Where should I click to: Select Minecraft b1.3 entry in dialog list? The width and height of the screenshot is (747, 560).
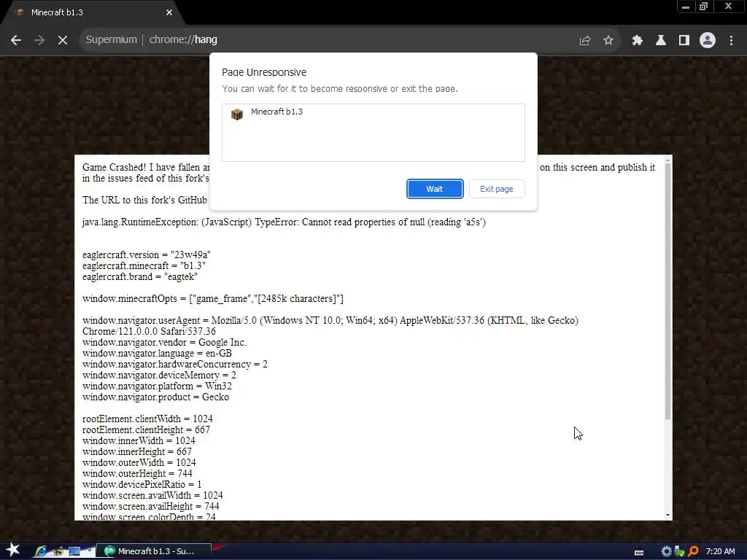point(373,112)
